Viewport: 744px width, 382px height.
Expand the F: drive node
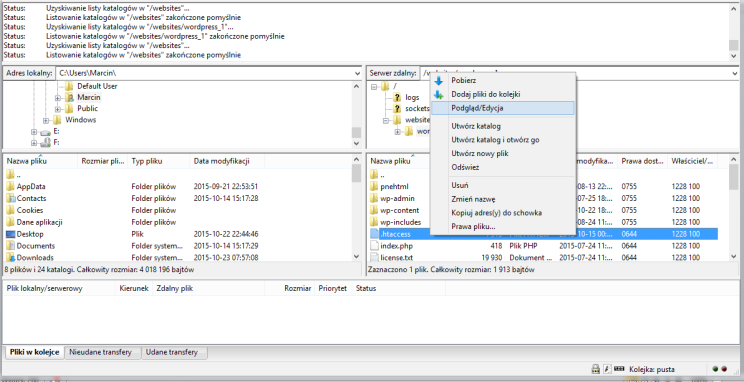click(x=34, y=143)
